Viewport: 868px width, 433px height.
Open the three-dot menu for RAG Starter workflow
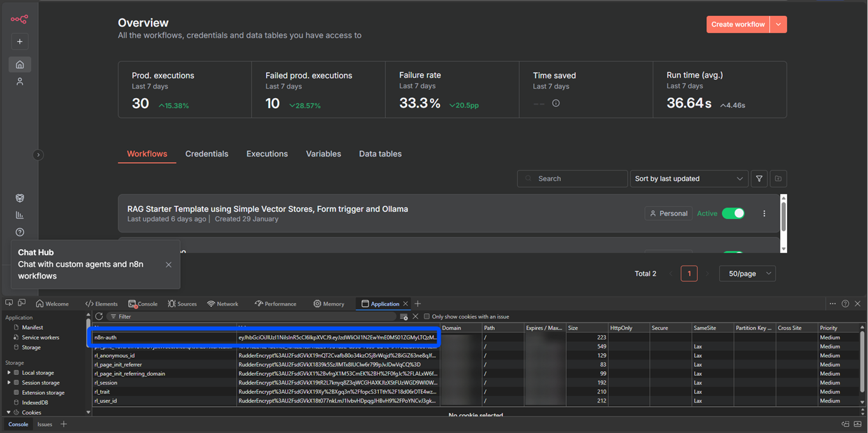(764, 214)
